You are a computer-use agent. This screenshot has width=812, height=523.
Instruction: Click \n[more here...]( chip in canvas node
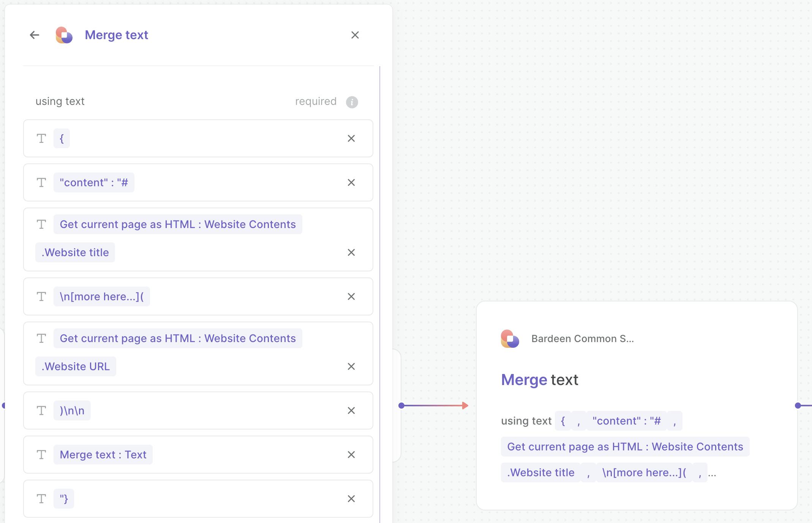pyautogui.click(x=645, y=472)
